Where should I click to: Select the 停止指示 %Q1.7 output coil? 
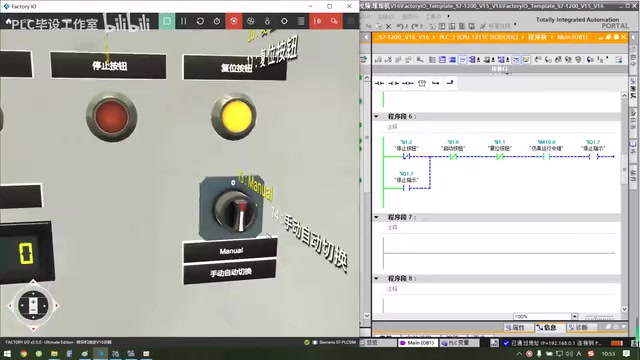click(593, 156)
